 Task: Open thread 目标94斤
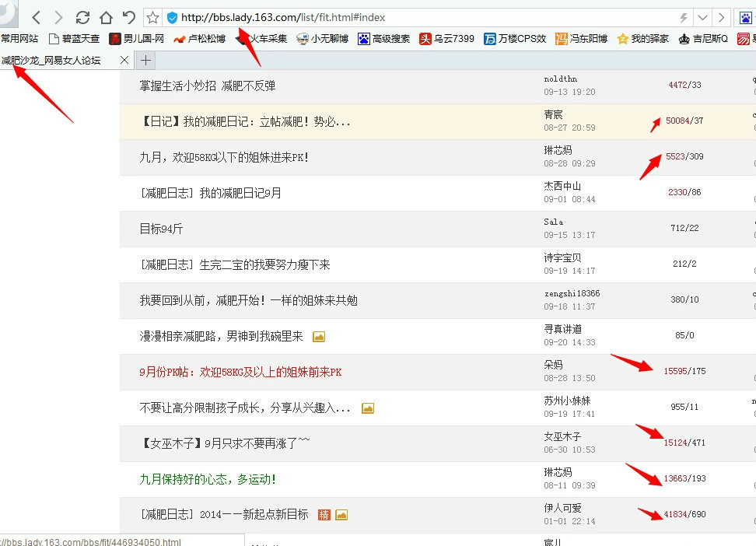click(x=162, y=229)
